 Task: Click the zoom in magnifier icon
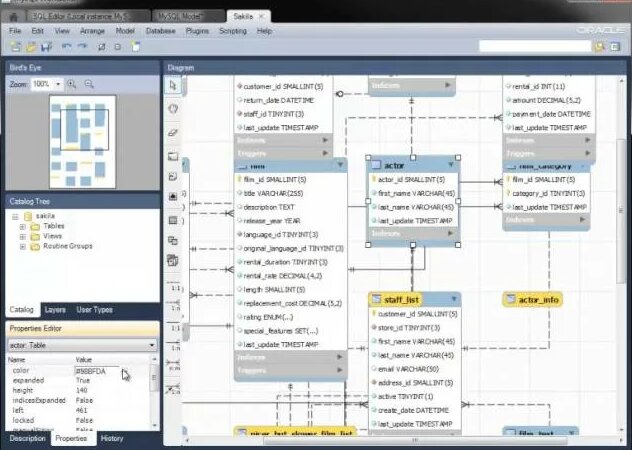point(72,84)
